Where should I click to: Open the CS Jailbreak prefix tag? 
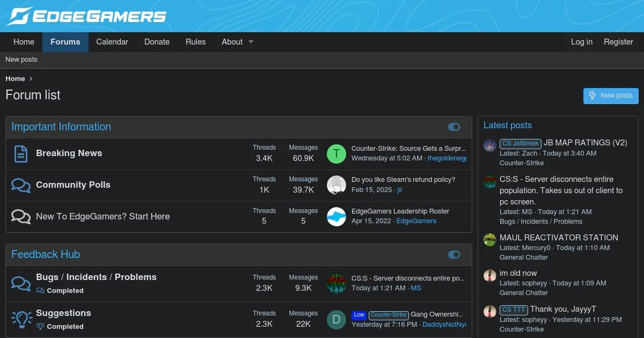(x=520, y=143)
